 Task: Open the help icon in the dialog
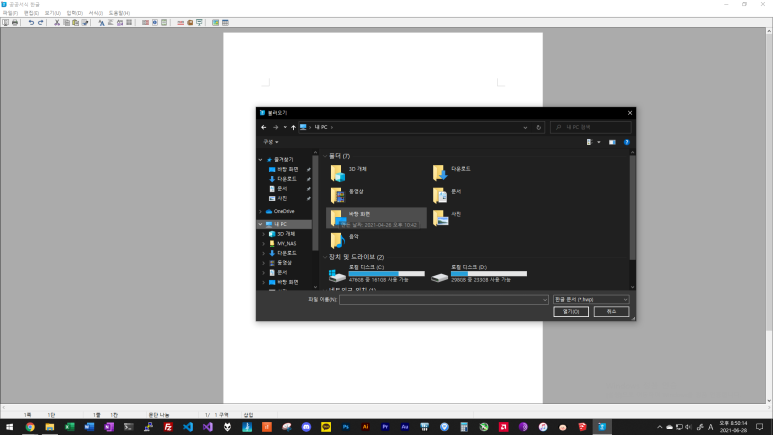(x=627, y=142)
